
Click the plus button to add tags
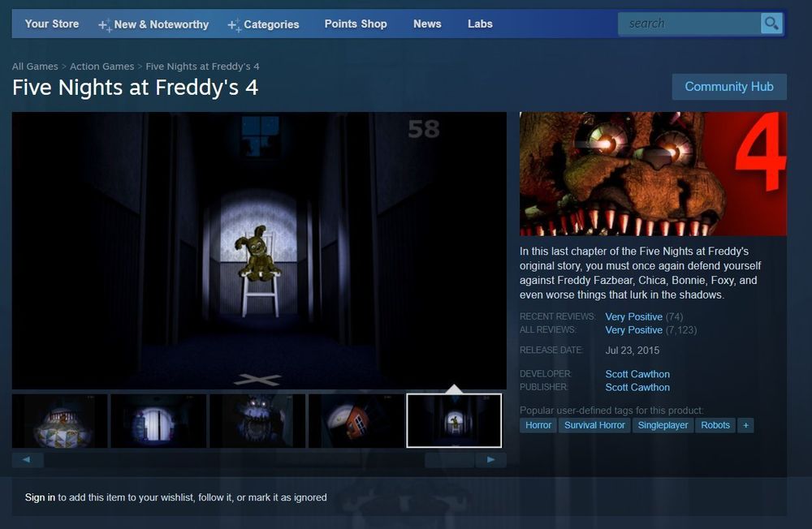(745, 425)
